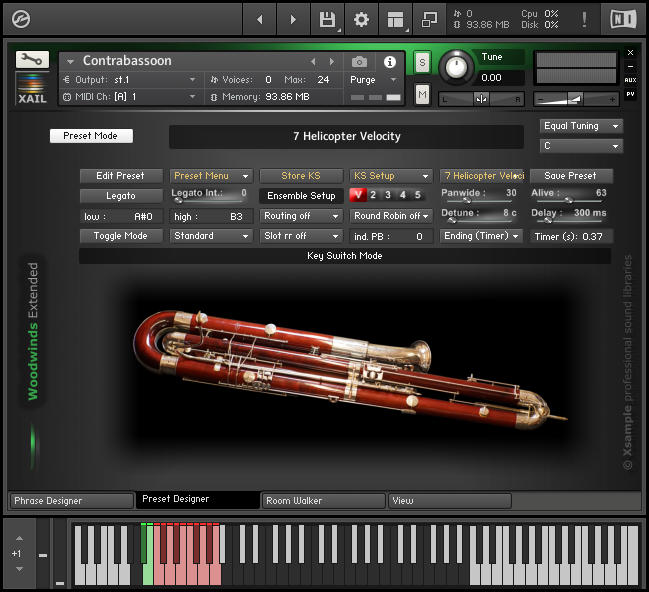Screen dimensions: 649x592
Task: Click the camera snapshot icon
Action: tap(359, 62)
